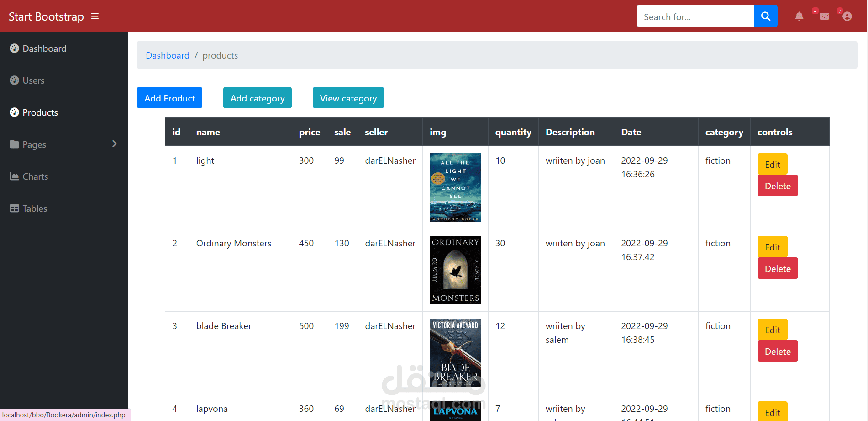The height and width of the screenshot is (421, 868).
Task: Delete the blade Breaker product
Action: click(x=778, y=351)
